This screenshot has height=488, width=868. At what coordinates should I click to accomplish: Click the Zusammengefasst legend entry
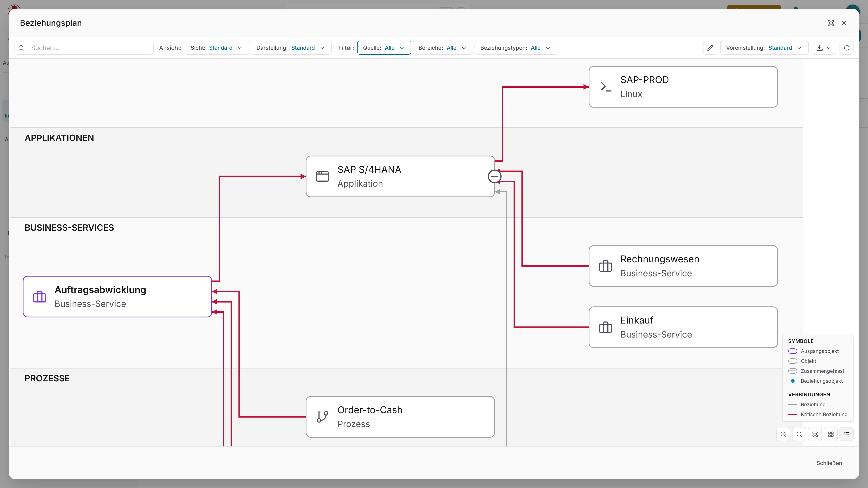816,371
